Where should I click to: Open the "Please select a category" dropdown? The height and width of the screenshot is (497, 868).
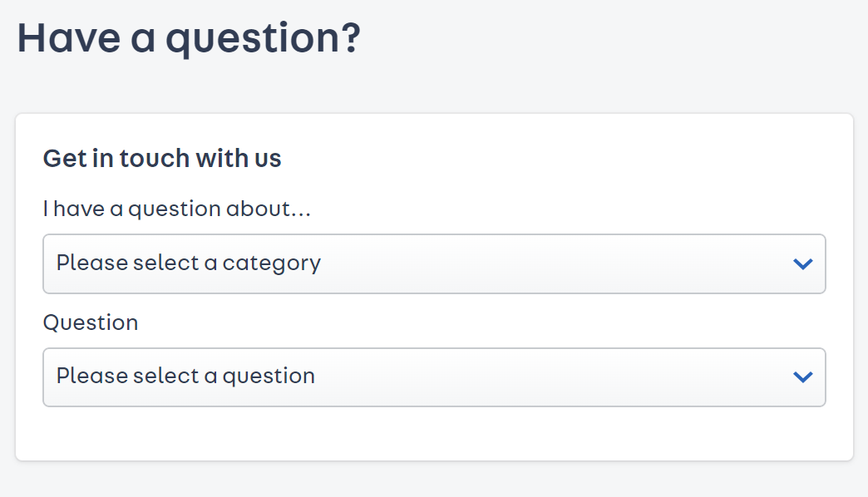coord(433,263)
